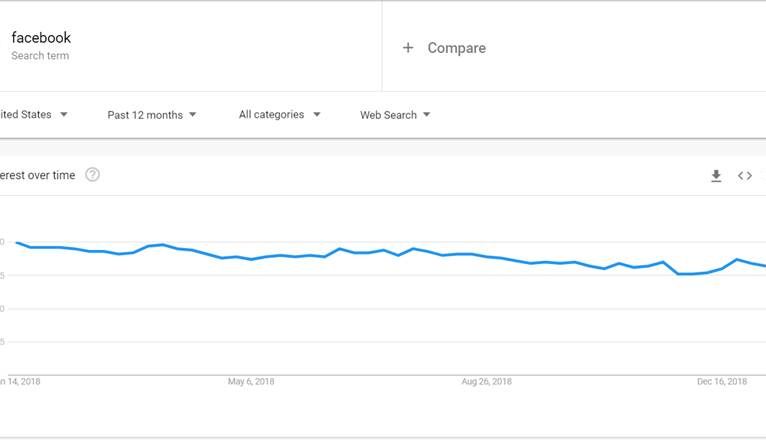Expand the Past 12 months dropdown

pyautogui.click(x=152, y=115)
